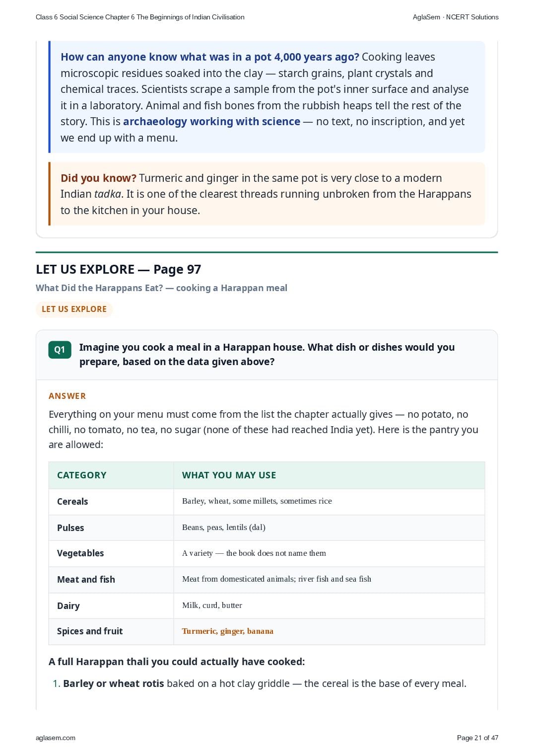Click the 'Did you know?' callout heading
This screenshot has width=534, height=756.
coord(98,178)
